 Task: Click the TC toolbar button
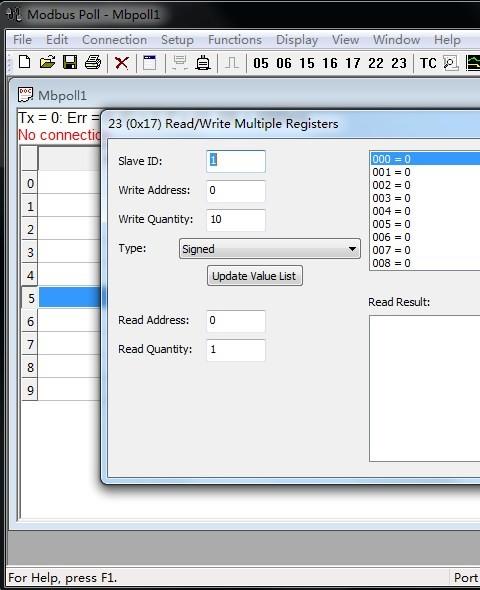coord(428,63)
